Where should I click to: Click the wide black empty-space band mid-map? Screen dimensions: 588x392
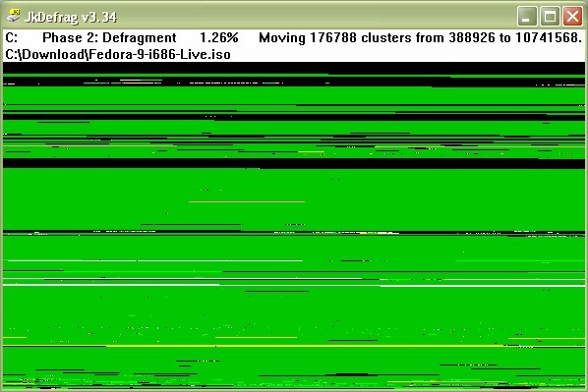click(x=294, y=163)
